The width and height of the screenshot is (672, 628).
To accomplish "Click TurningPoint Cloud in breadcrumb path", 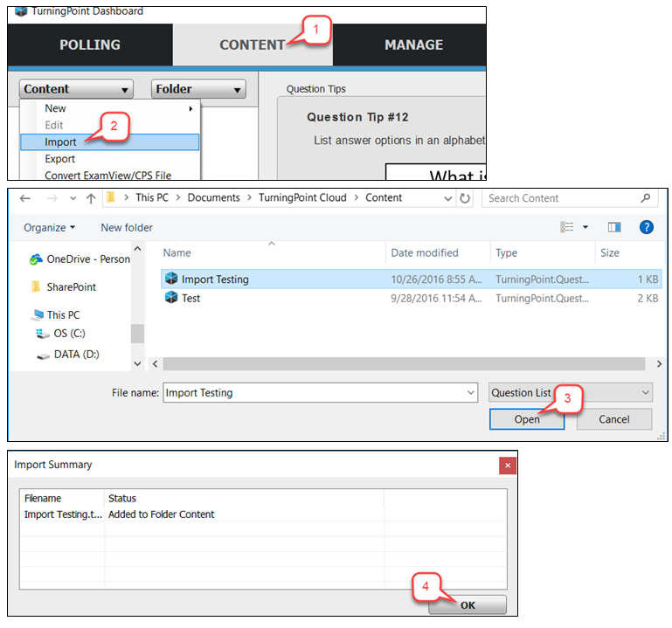I will (x=302, y=197).
